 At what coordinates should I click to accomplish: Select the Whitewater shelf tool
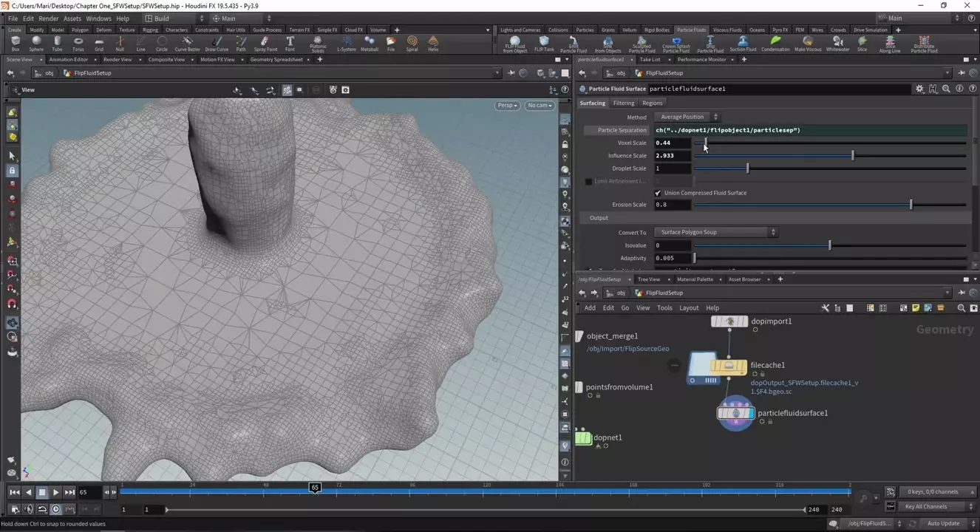tap(837, 44)
